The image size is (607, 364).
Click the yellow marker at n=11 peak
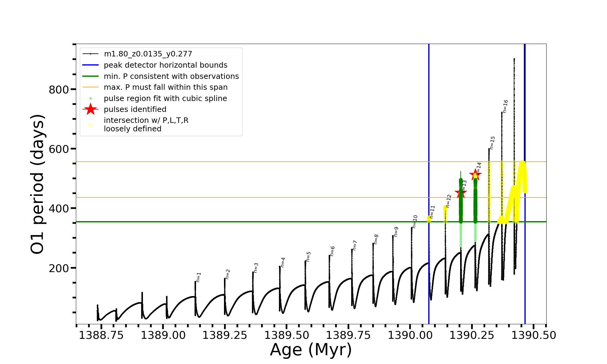pyautogui.click(x=429, y=219)
